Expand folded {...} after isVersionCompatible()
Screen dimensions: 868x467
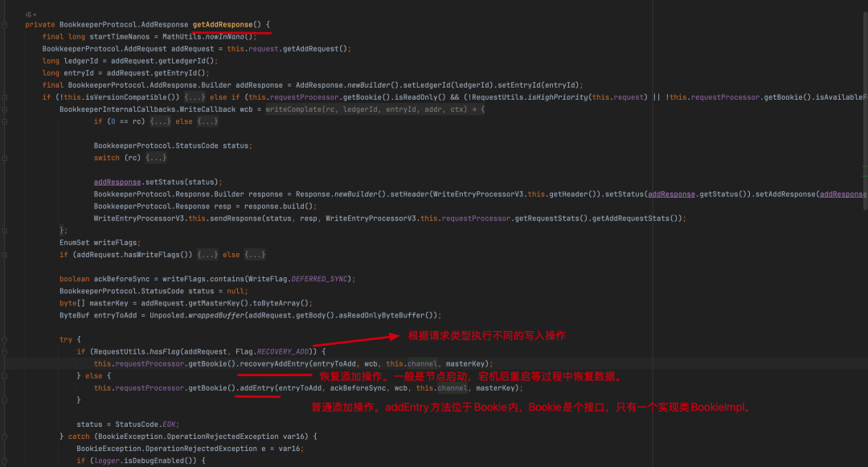[x=194, y=97]
